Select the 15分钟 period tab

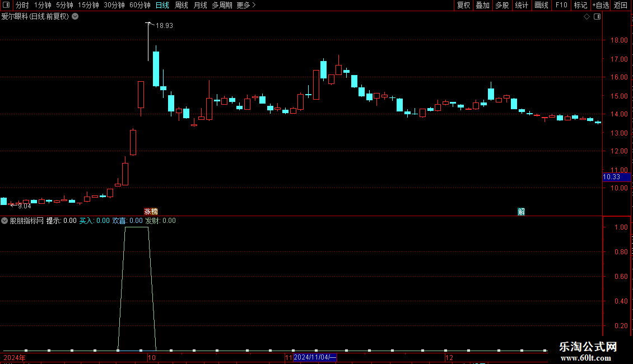click(x=89, y=5)
